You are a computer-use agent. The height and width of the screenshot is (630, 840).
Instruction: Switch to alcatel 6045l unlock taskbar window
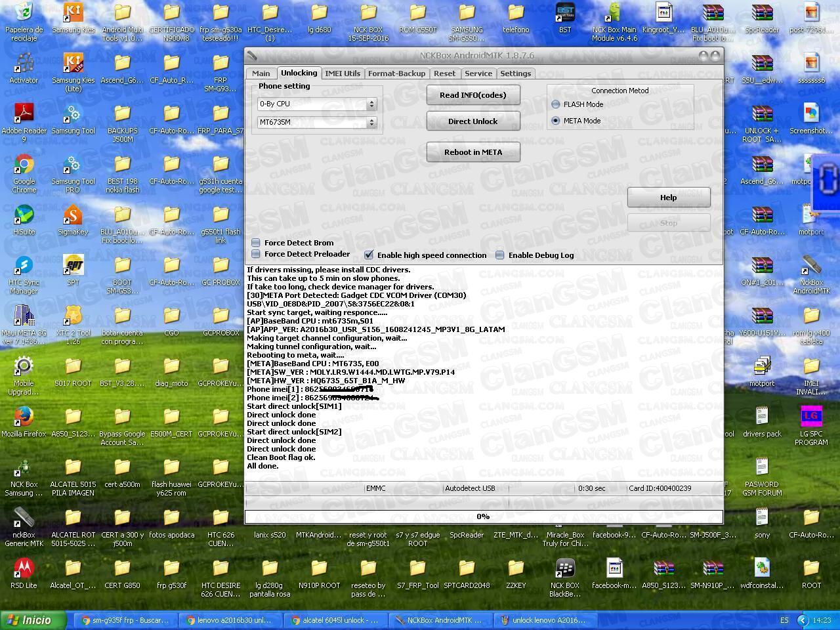pyautogui.click(x=333, y=620)
